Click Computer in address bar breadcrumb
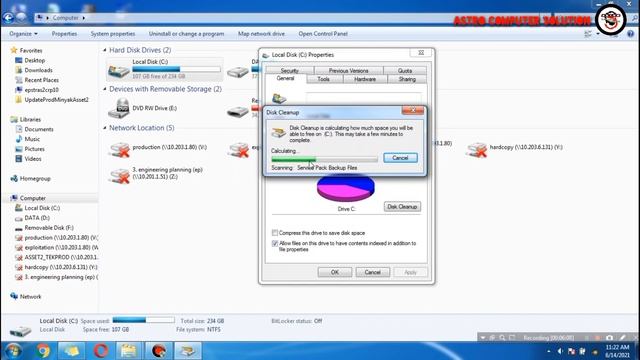This screenshot has width=640, height=360. pyautogui.click(x=65, y=18)
